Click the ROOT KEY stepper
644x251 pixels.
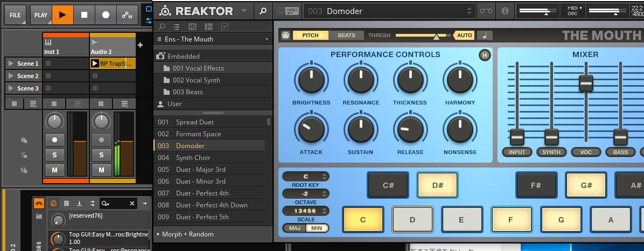pos(305,177)
